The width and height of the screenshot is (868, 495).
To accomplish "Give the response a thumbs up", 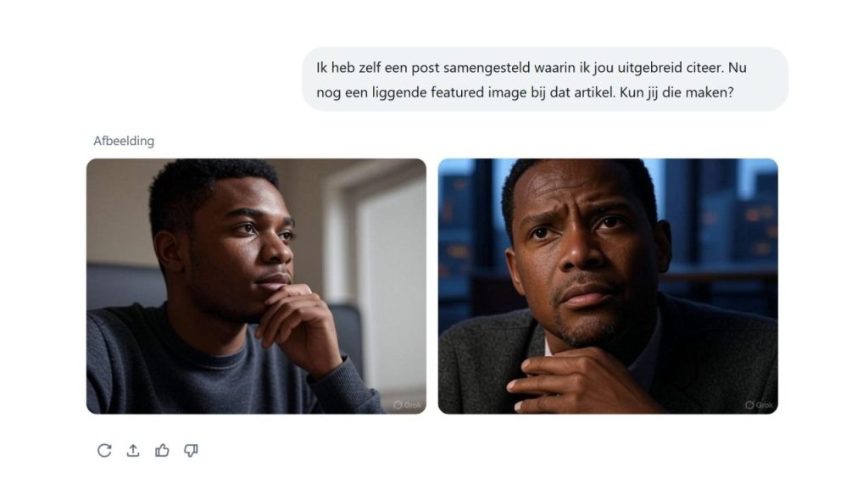I will 162,450.
